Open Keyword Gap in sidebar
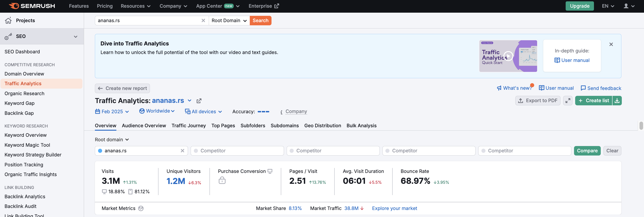The height and width of the screenshot is (217, 644). 19,103
